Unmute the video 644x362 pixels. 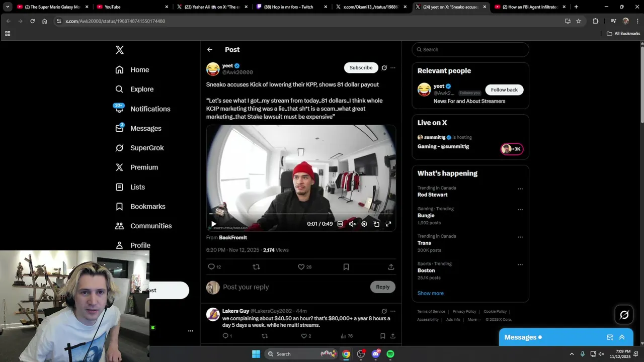352,224
